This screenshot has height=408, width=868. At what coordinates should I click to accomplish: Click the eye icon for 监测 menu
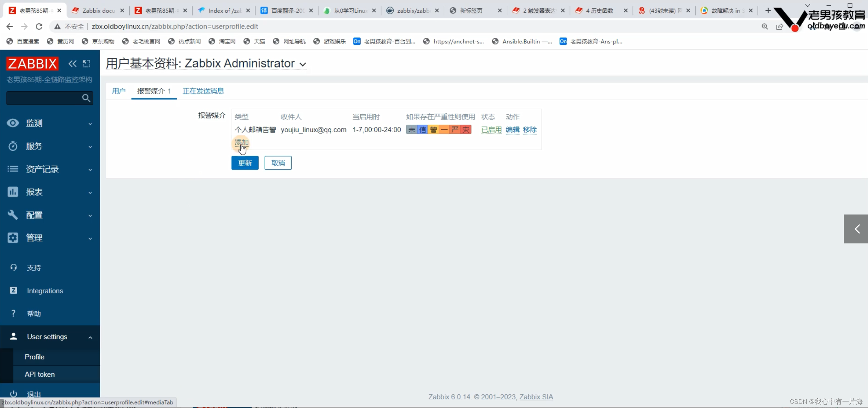click(13, 123)
